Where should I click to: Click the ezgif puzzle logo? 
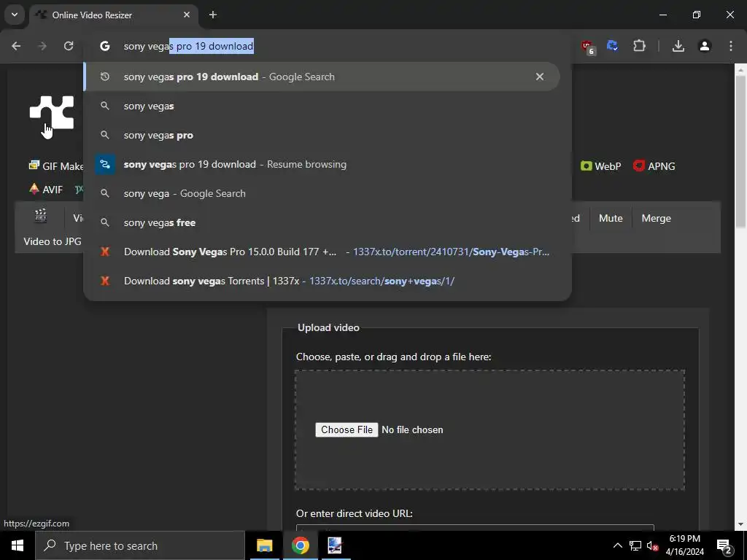[x=52, y=113]
